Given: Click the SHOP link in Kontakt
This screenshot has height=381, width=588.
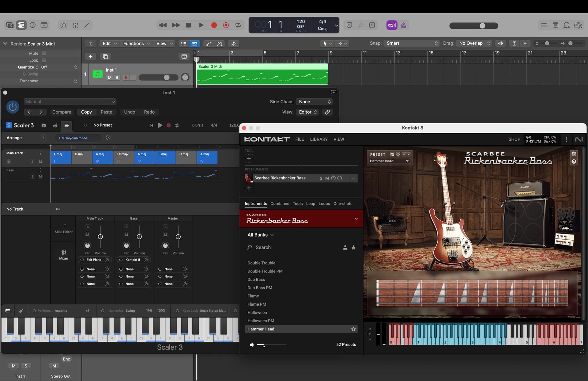Looking at the screenshot, I should [514, 139].
